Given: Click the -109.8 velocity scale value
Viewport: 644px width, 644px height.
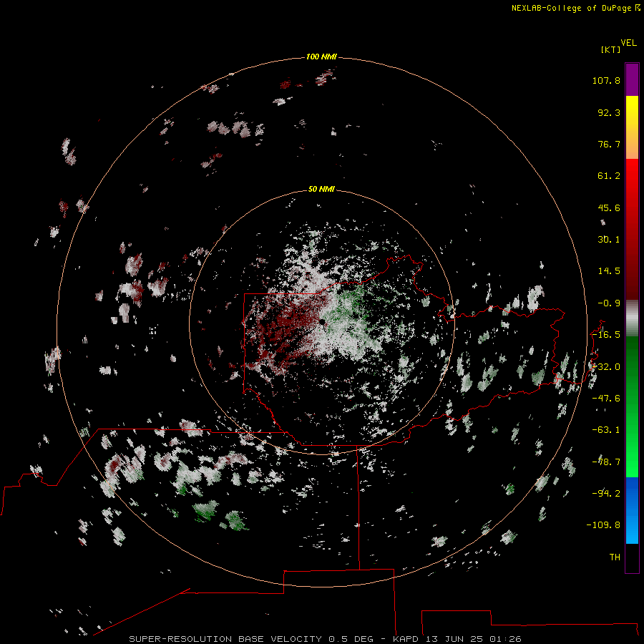Looking at the screenshot, I should coord(603,525).
